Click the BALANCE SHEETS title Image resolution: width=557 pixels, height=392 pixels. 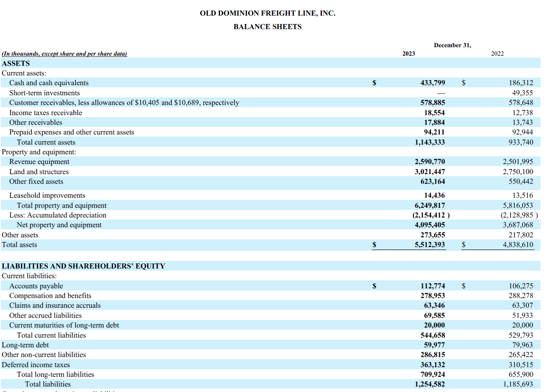pos(268,27)
